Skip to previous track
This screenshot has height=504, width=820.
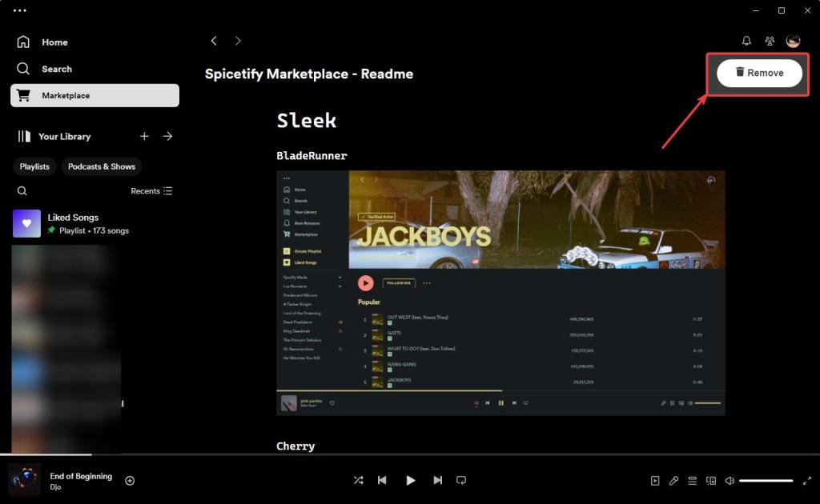click(x=382, y=480)
